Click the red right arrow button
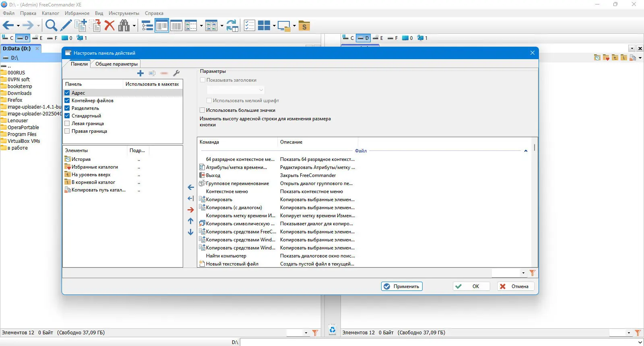Image resolution: width=644 pixels, height=346 pixels. click(x=191, y=210)
